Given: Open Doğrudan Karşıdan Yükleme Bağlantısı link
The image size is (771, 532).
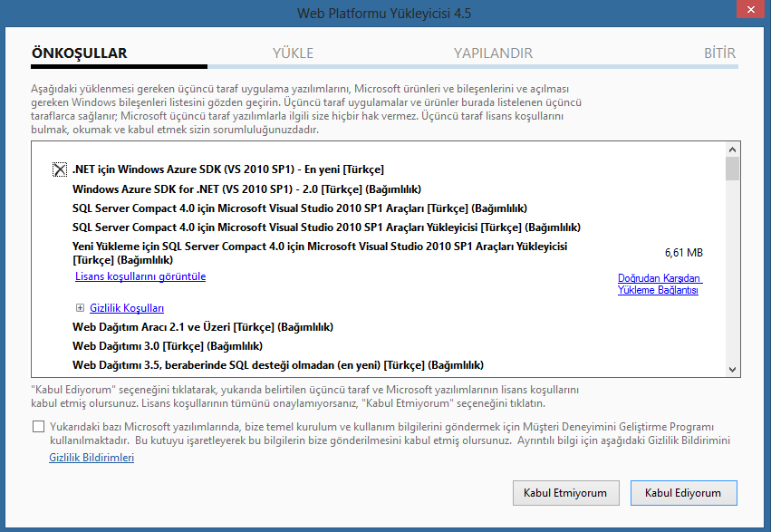Looking at the screenshot, I should click(x=660, y=285).
